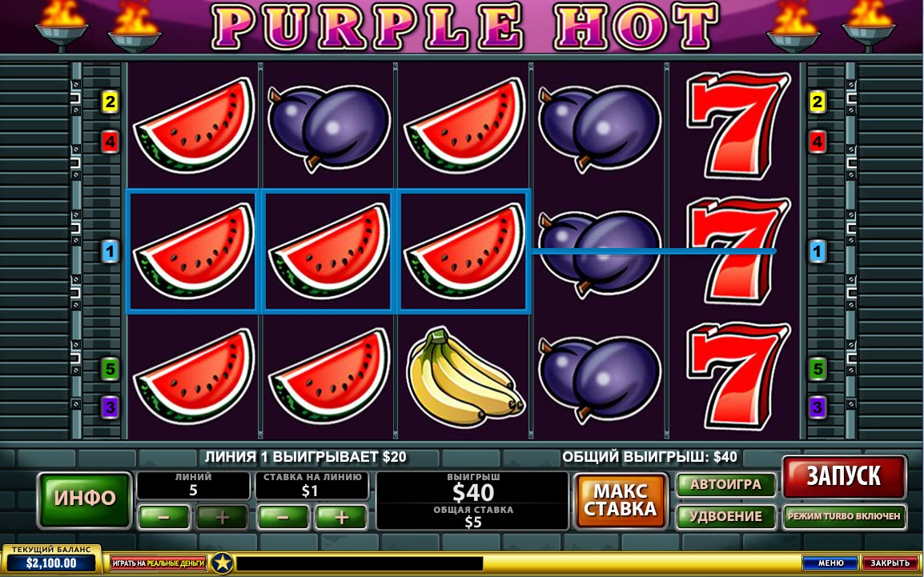Screen dimensions: 924x577
Task: Select the yellow line 2 marker on left
Action: click(110, 102)
